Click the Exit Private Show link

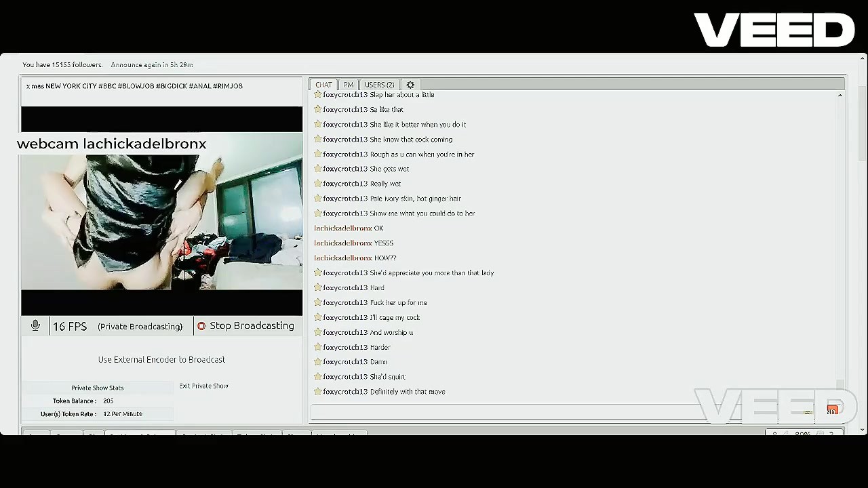203,386
